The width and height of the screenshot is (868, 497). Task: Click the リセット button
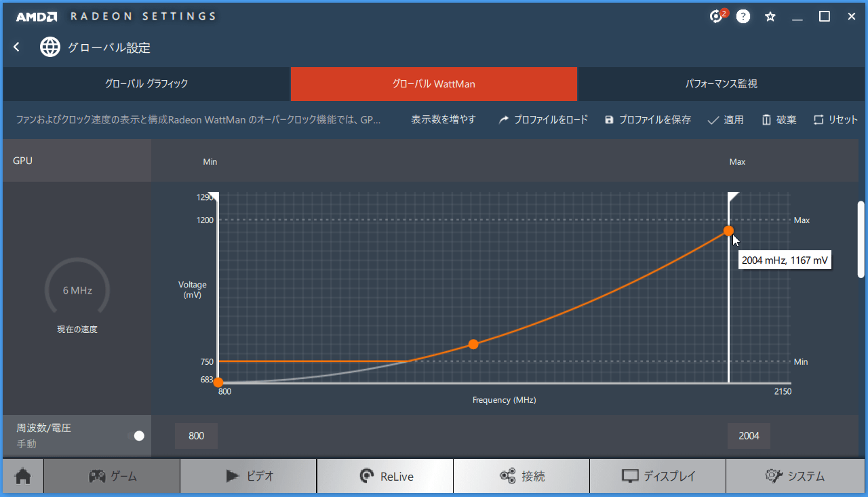[835, 119]
